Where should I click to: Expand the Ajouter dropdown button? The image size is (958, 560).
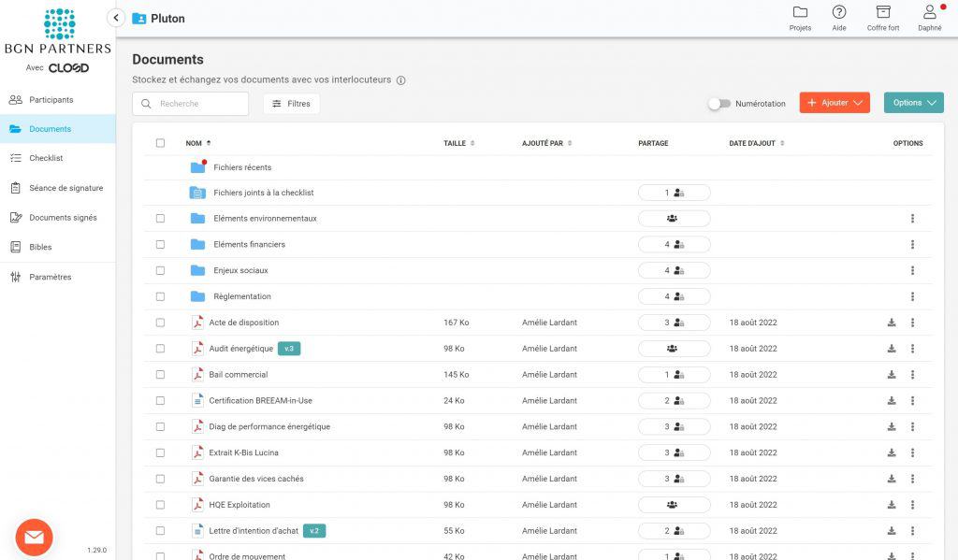(x=835, y=103)
